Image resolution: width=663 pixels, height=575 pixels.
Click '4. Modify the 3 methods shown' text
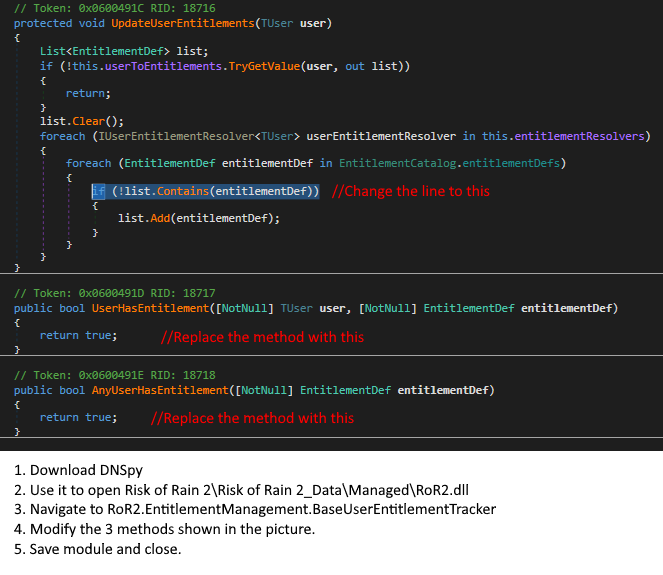pyautogui.click(x=164, y=529)
